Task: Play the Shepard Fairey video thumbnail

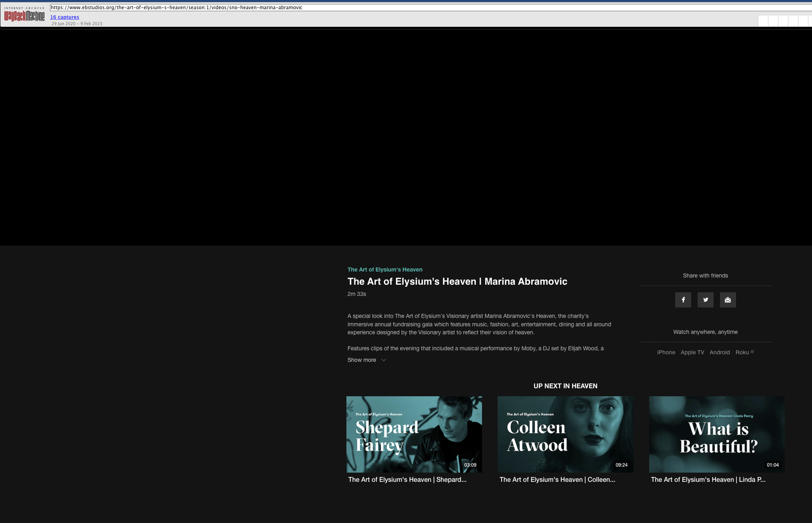Action: coord(414,434)
